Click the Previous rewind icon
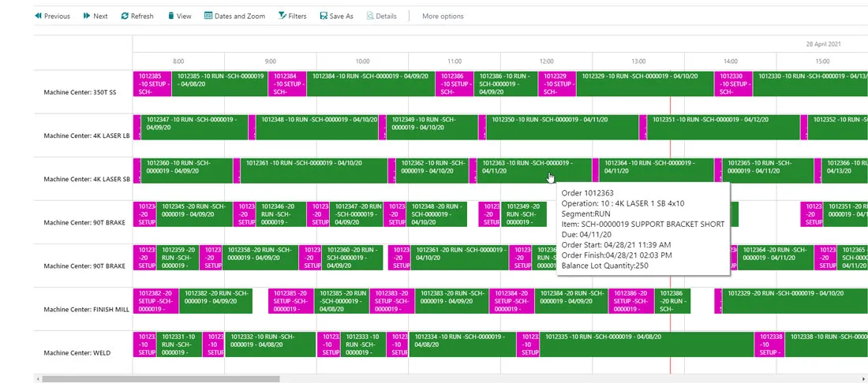868x383 pixels. click(x=38, y=16)
